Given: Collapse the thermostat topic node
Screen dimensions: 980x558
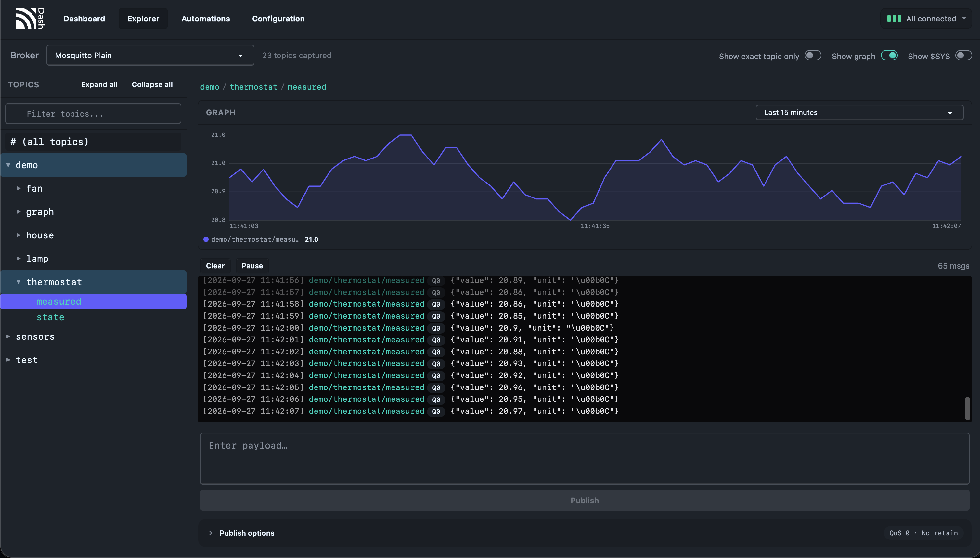Looking at the screenshot, I should tap(19, 282).
